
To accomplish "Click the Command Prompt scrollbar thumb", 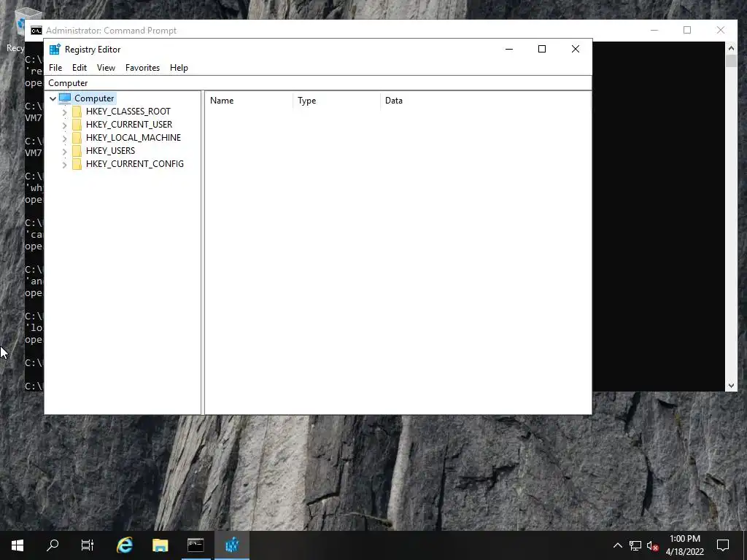I will click(x=731, y=61).
